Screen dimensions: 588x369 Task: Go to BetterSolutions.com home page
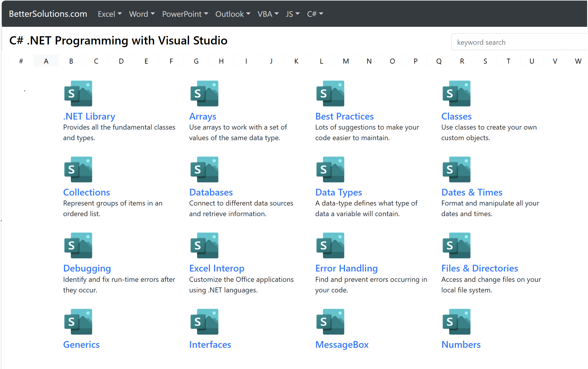pyautogui.click(x=48, y=14)
